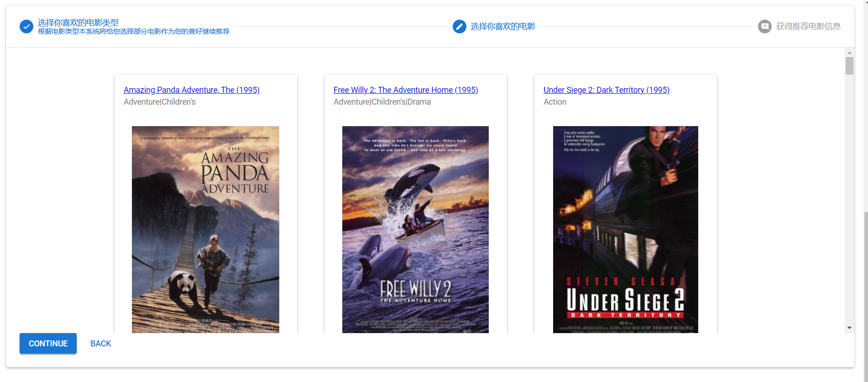Open Under Siege 2: Dark Territory link

607,90
